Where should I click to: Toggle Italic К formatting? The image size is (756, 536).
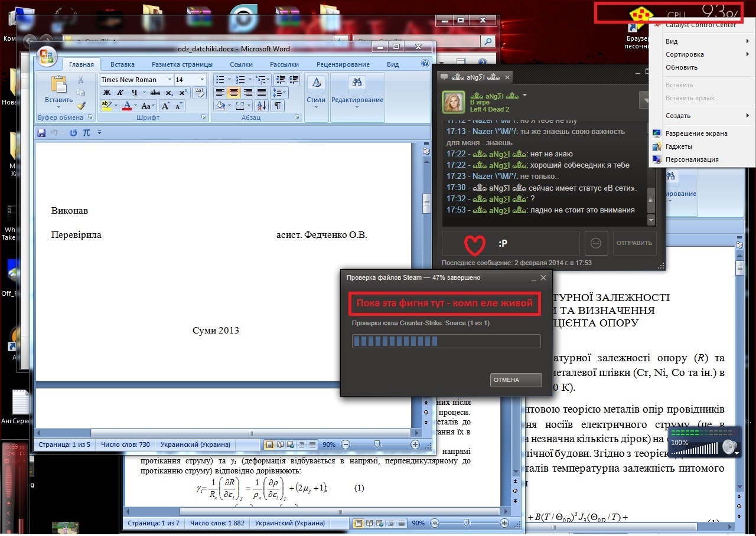[x=120, y=93]
